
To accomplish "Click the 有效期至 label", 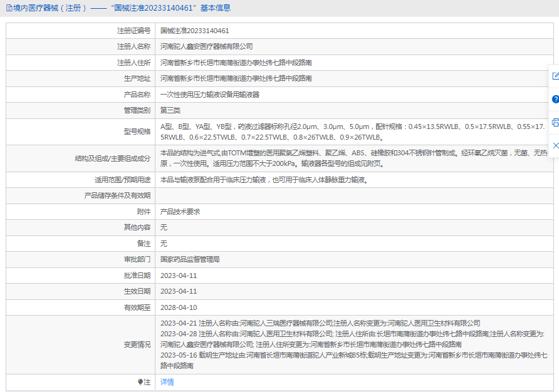I will click(137, 307).
